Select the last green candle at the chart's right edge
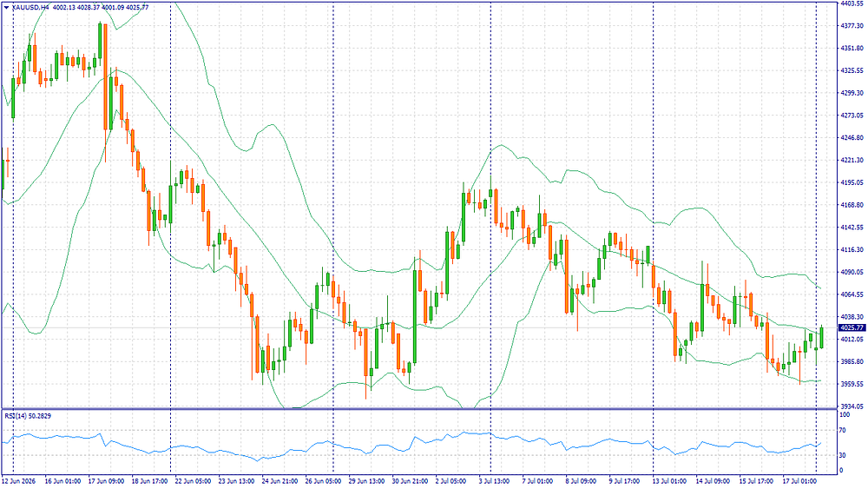This screenshot has height=489, width=868. click(x=822, y=337)
